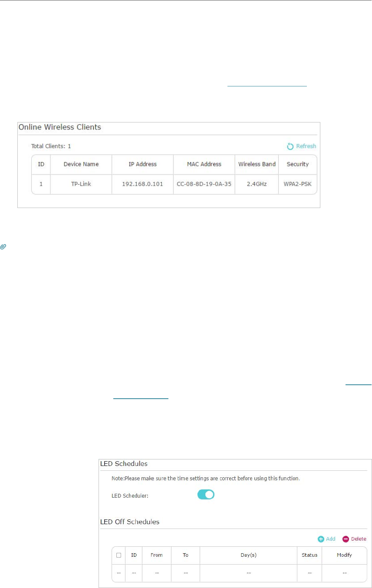Screen dimensions: 372x588
Task: Click the Total Clients: 1 label
Action: coord(51,147)
